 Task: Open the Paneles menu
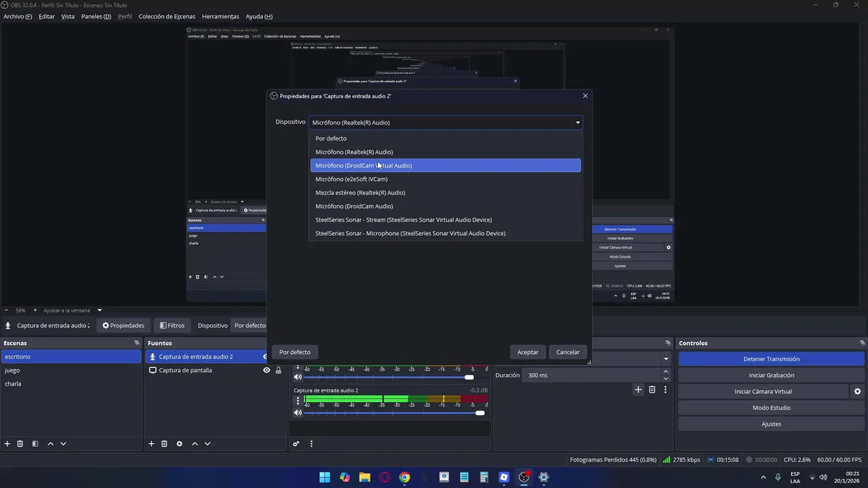[96, 16]
